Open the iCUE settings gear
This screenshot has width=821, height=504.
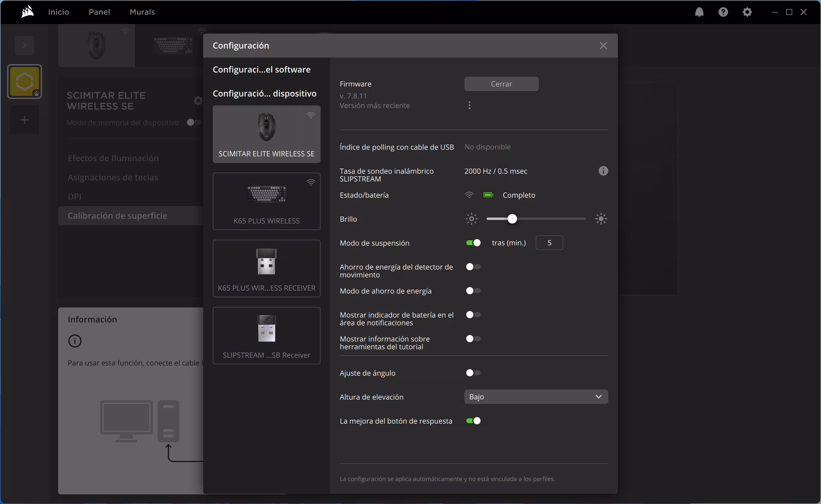(x=747, y=12)
